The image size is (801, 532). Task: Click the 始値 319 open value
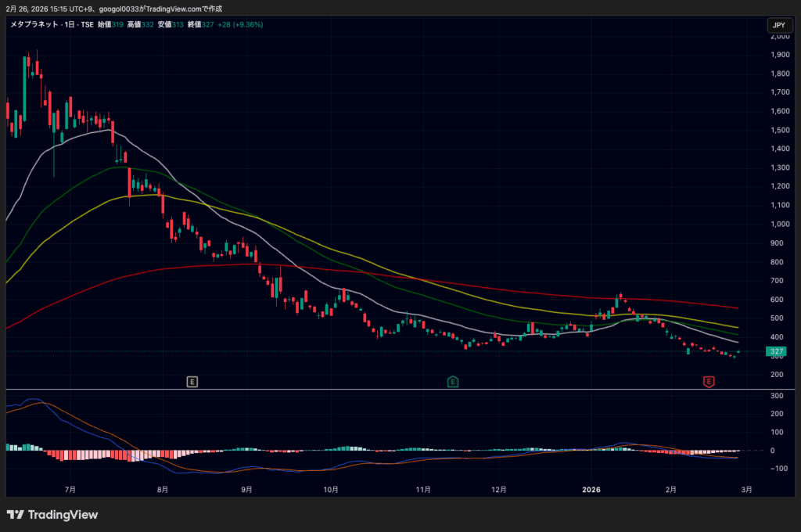[110, 25]
